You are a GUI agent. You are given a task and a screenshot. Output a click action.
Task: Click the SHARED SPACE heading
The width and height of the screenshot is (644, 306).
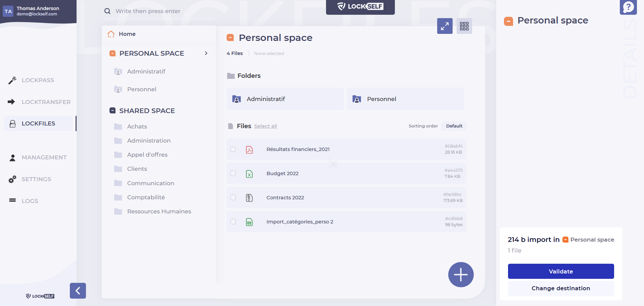147,111
